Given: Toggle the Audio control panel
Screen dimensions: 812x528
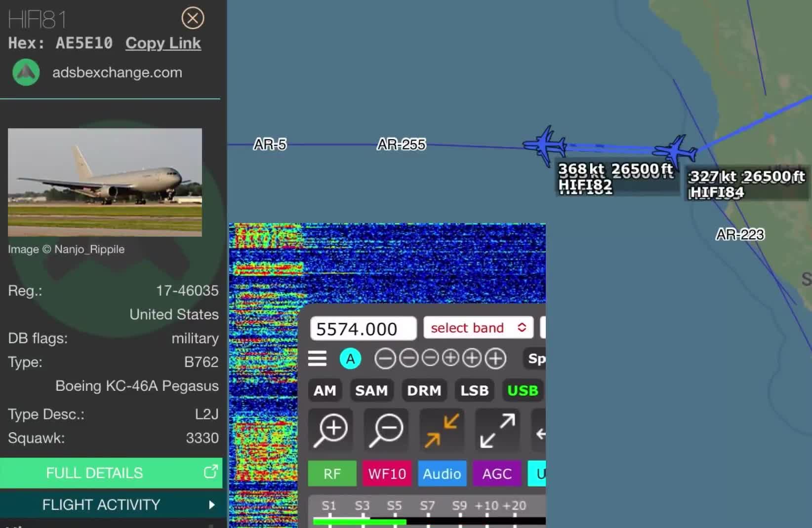Looking at the screenshot, I should [x=442, y=474].
